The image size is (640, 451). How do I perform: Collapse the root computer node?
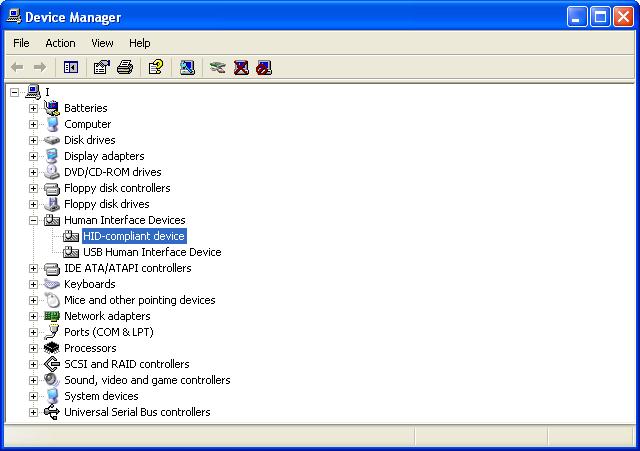(x=14, y=92)
